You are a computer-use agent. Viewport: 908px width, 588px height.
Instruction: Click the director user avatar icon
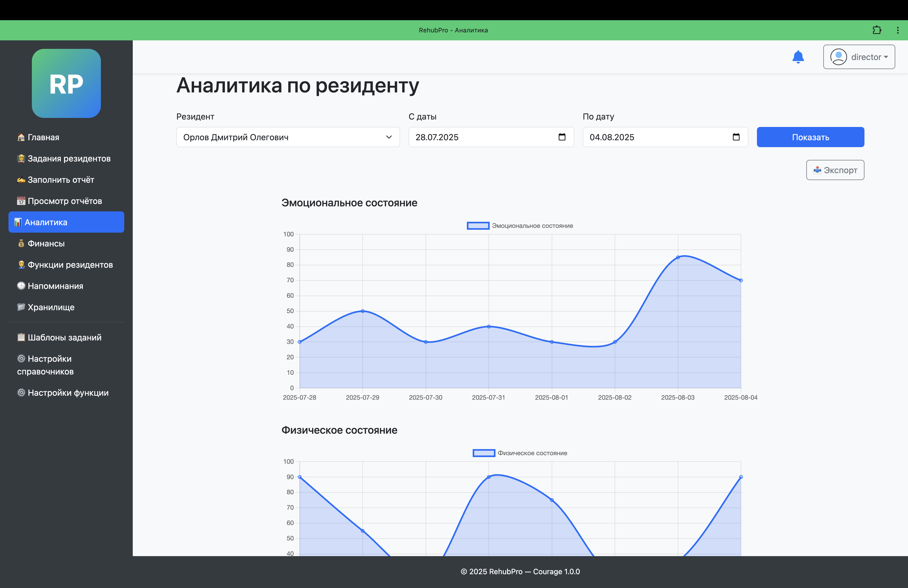tap(838, 57)
